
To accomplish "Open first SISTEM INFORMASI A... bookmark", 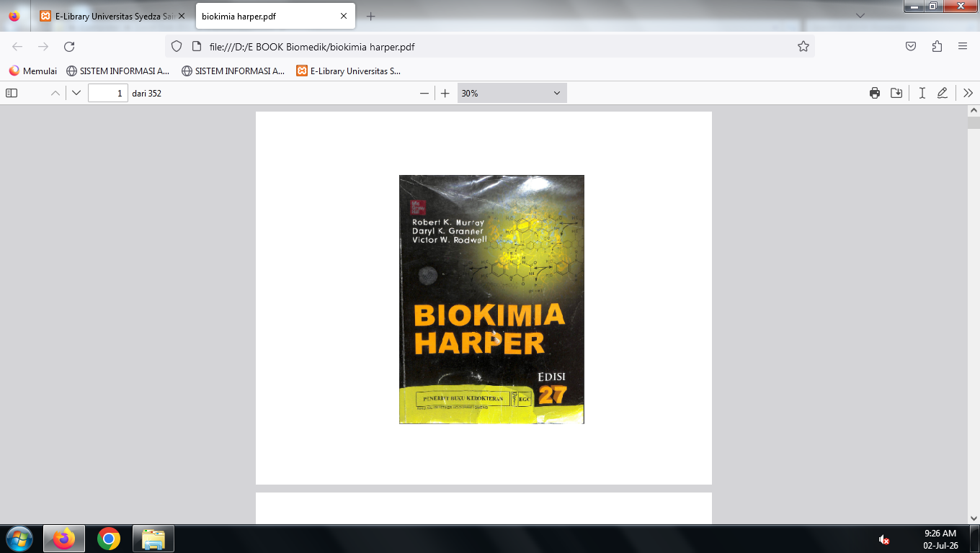I will coord(118,71).
